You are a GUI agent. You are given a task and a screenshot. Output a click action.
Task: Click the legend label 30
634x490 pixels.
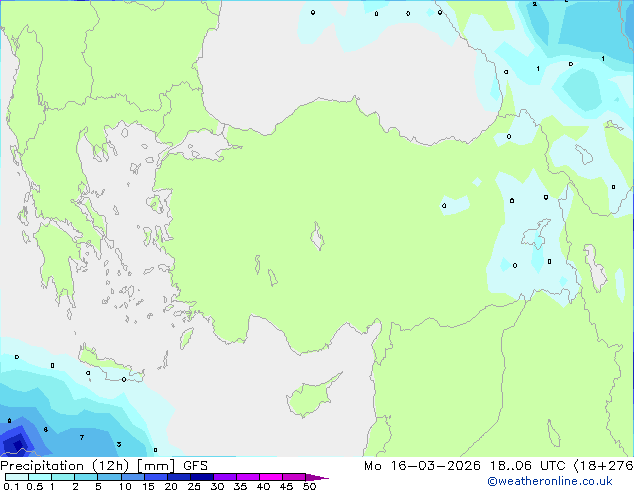[x=217, y=486]
